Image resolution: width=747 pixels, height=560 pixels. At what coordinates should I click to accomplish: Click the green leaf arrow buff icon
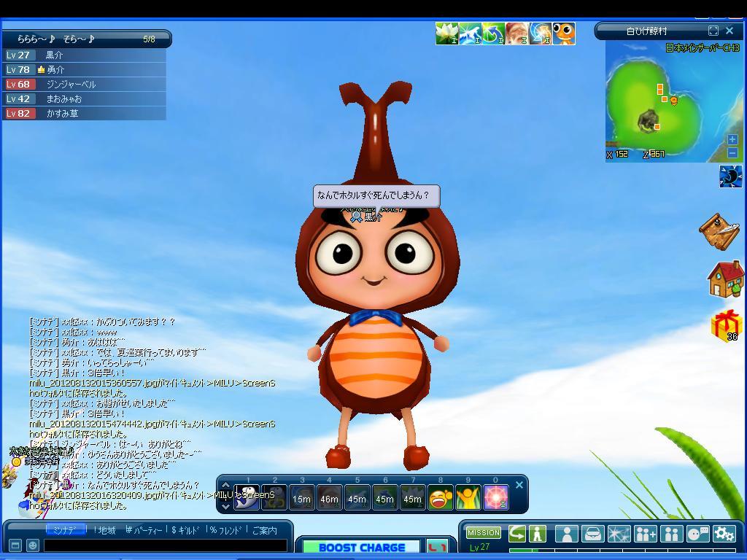494,34
